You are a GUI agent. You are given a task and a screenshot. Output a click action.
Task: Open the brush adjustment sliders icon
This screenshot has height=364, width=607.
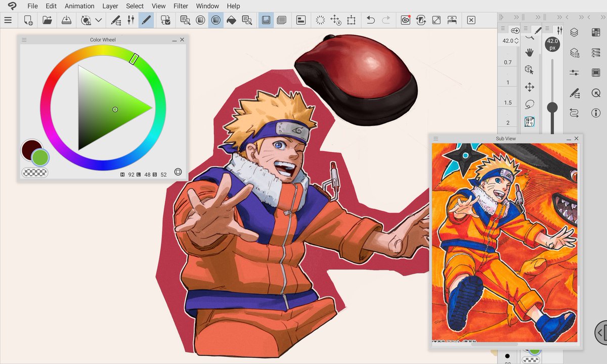[131, 20]
